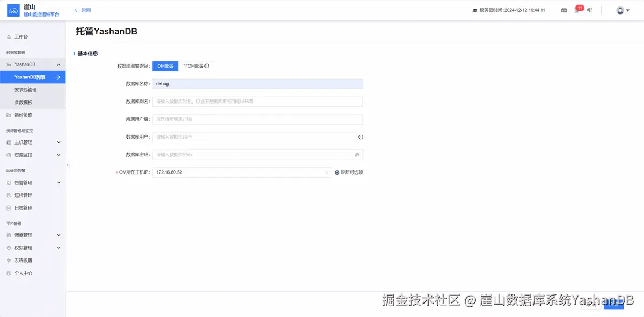Open notifications with the 11 badge

click(577, 10)
